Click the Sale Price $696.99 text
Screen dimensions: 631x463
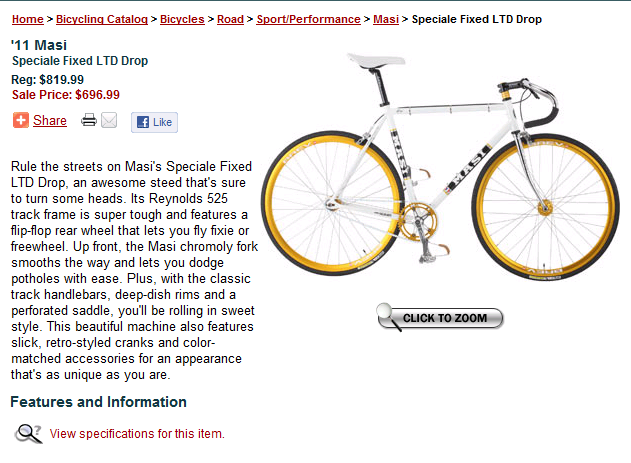(x=66, y=95)
